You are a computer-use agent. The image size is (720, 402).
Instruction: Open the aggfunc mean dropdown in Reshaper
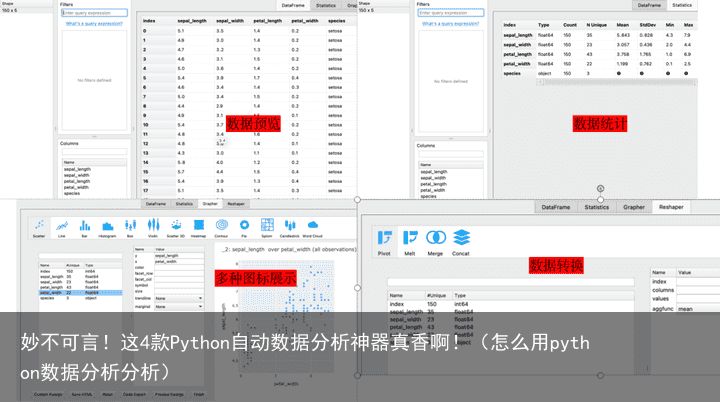click(x=698, y=309)
